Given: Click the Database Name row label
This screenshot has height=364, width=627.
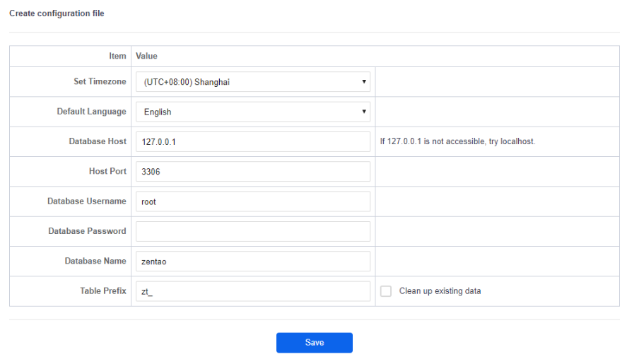Looking at the screenshot, I should point(95,262).
